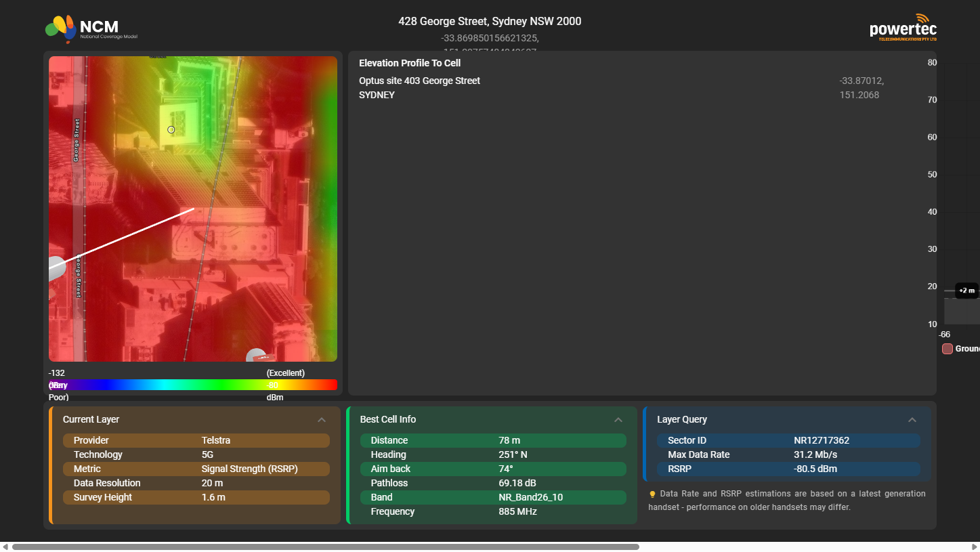Collapse the Layer Query panel
Viewport: 980px width, 552px height.
coord(912,420)
